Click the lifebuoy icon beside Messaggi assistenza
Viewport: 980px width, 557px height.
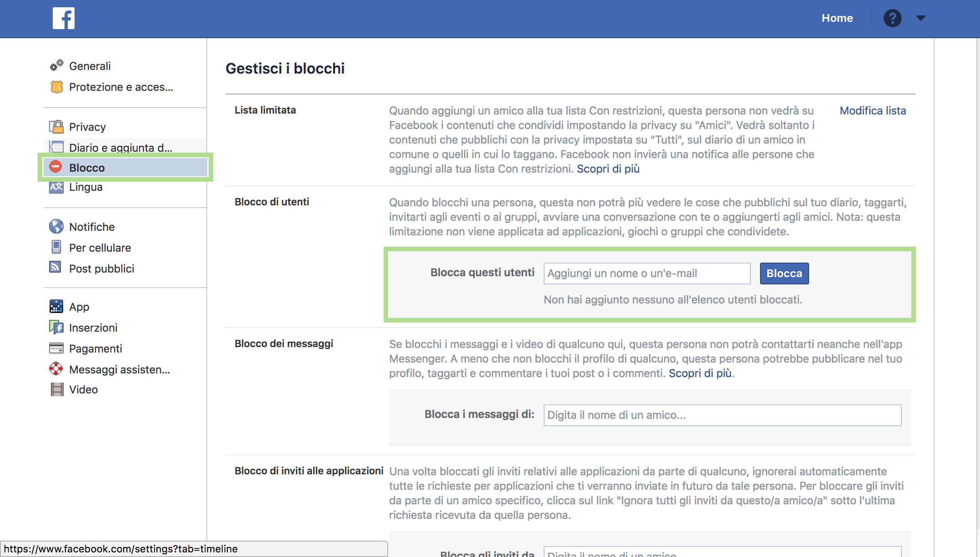coord(56,369)
